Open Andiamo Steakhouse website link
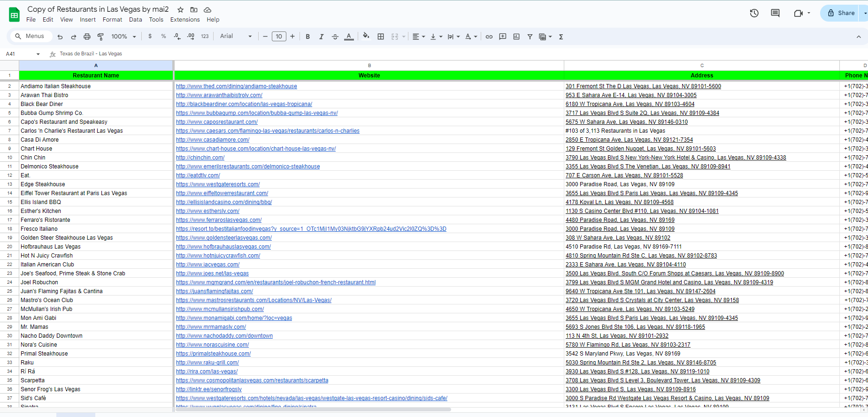The width and height of the screenshot is (868, 417). (237, 86)
